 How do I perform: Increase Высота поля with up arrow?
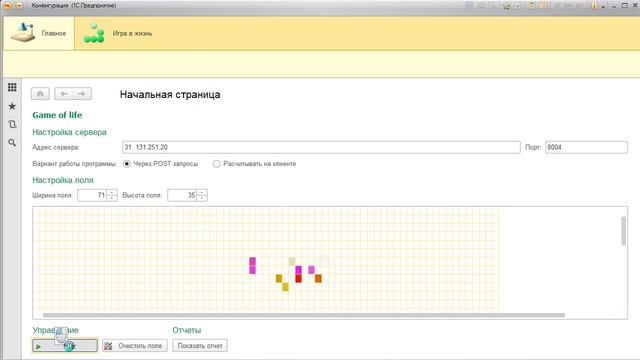point(202,192)
